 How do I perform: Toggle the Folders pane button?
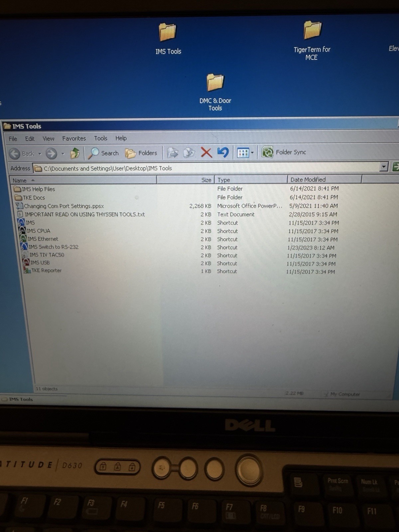pyautogui.click(x=141, y=153)
